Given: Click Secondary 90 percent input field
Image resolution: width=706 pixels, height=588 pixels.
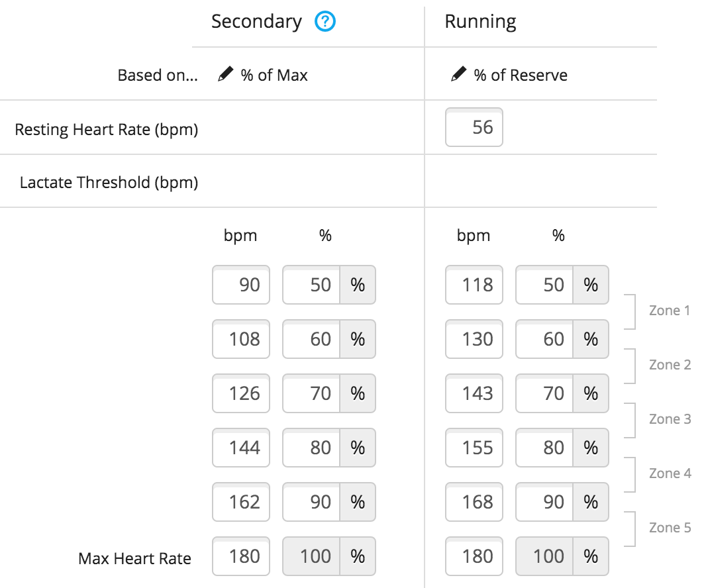Looking at the screenshot, I should [312, 502].
